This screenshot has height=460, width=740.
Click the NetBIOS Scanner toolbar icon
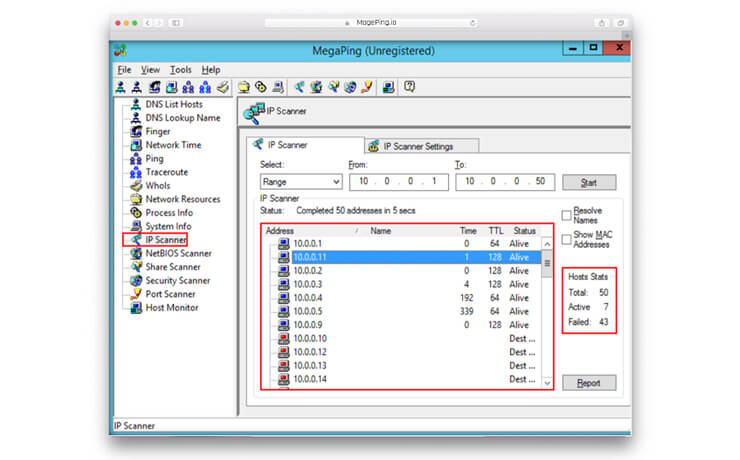pos(316,87)
